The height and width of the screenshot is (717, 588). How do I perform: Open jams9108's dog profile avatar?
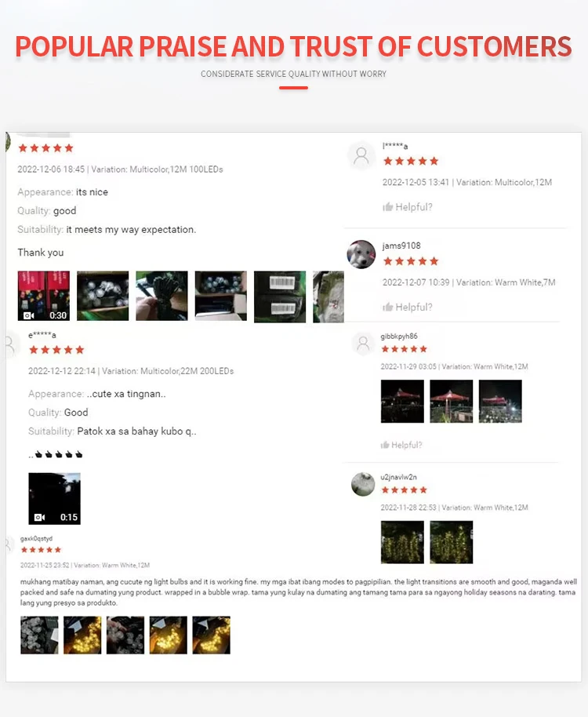[361, 254]
